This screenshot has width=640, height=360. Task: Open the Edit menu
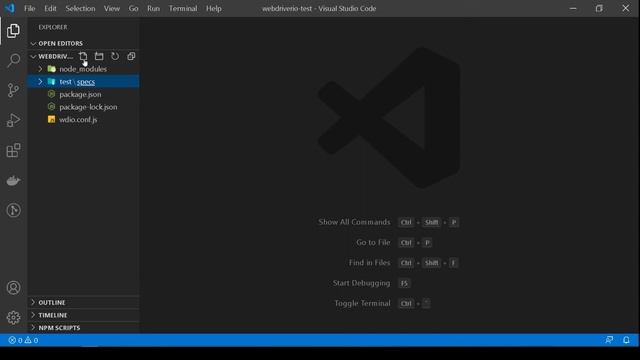50,8
